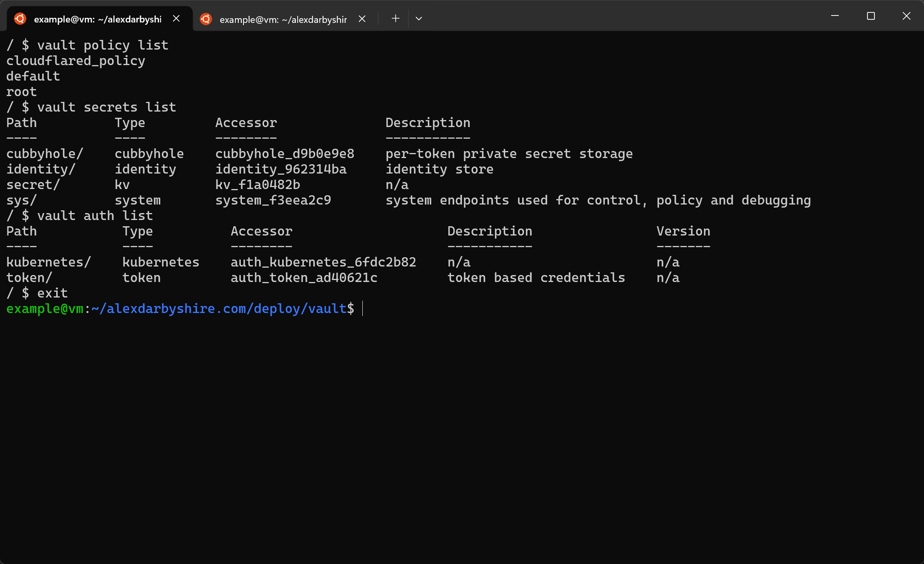
Task: Click the 'kubernetes/' auth path
Action: (x=49, y=262)
